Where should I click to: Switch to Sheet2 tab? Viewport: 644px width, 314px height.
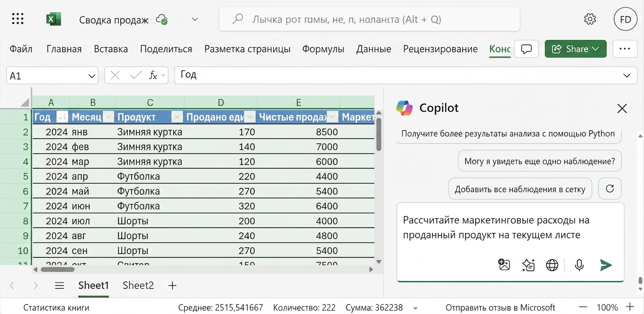[138, 286]
